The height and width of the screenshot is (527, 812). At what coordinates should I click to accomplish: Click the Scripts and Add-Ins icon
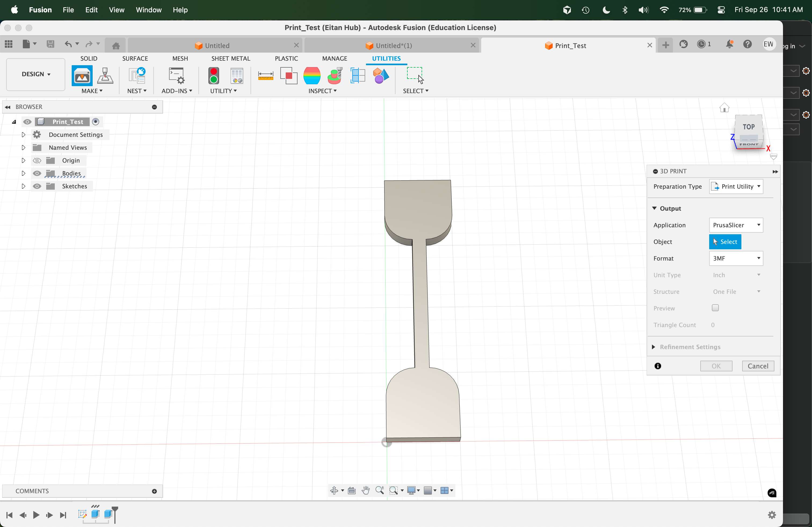click(176, 76)
